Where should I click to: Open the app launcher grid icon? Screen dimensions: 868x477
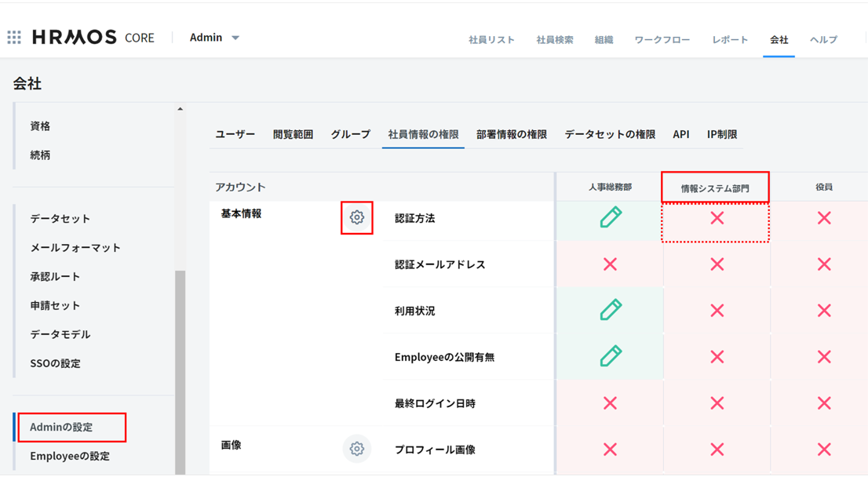coord(14,38)
